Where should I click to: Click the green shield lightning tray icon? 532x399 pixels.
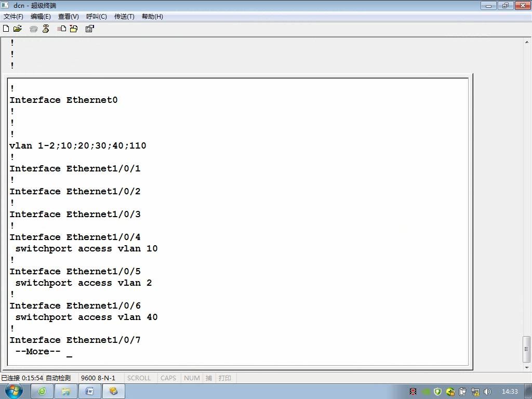pos(437,392)
